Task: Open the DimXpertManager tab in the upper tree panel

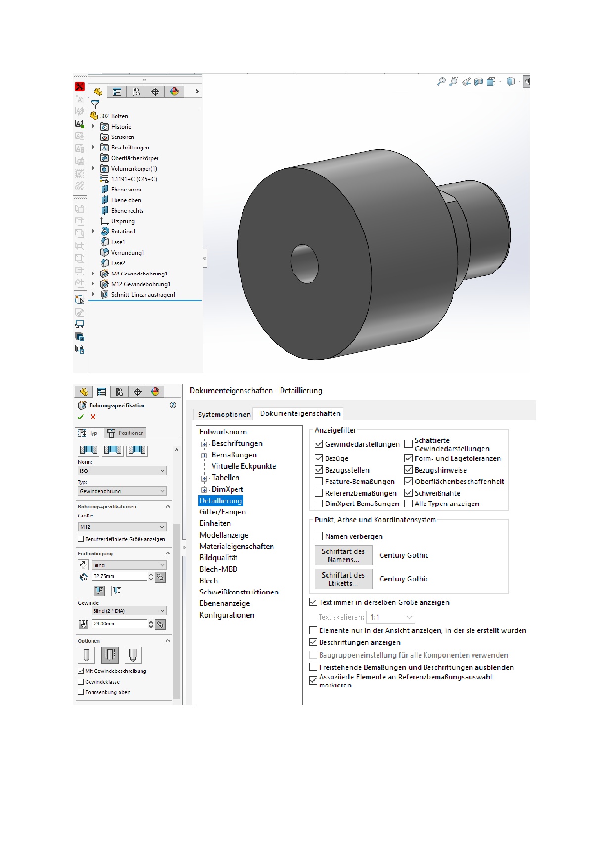Action: (155, 91)
